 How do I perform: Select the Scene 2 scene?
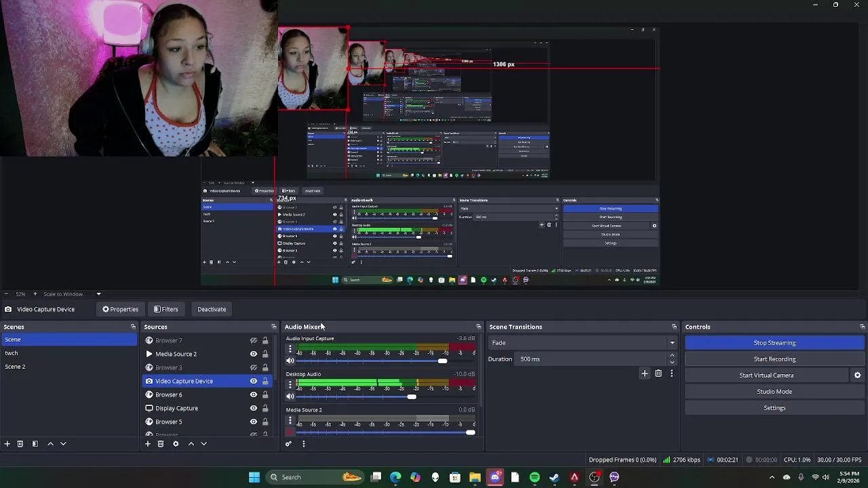[x=68, y=367]
